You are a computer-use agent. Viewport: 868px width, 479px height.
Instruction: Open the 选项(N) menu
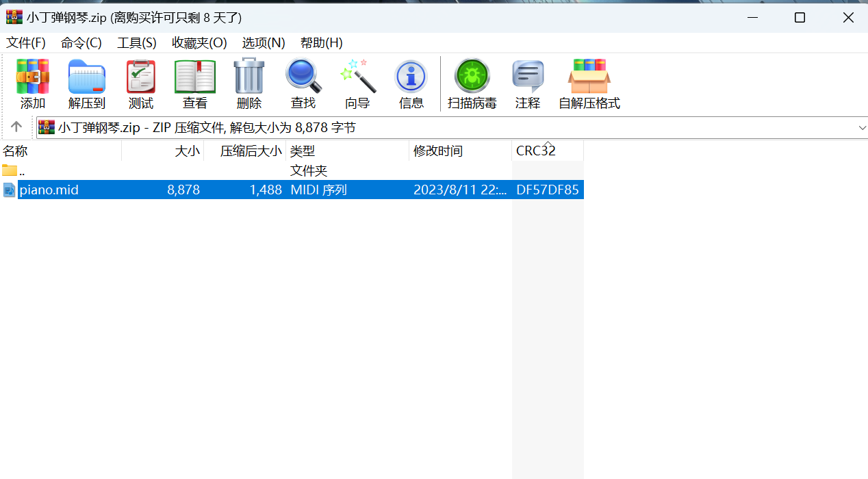click(264, 42)
